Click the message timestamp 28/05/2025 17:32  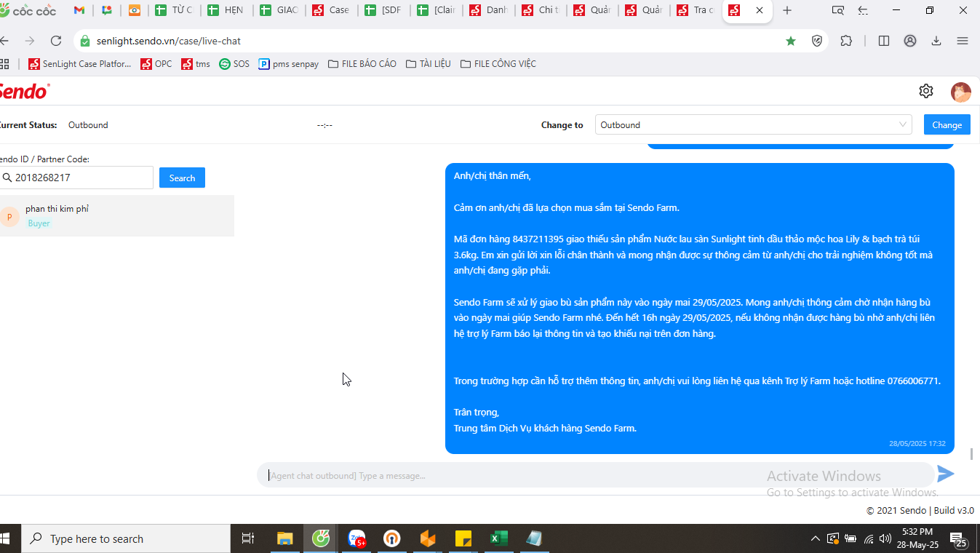pos(917,443)
